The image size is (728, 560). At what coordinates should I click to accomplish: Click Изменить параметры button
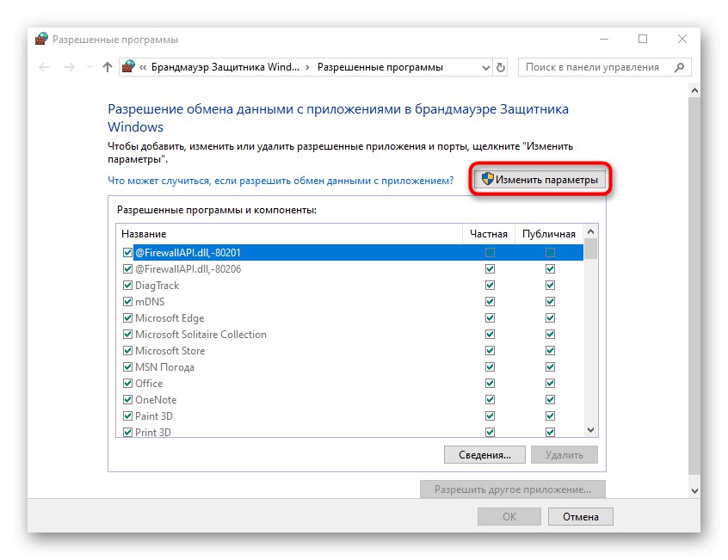coord(540,180)
